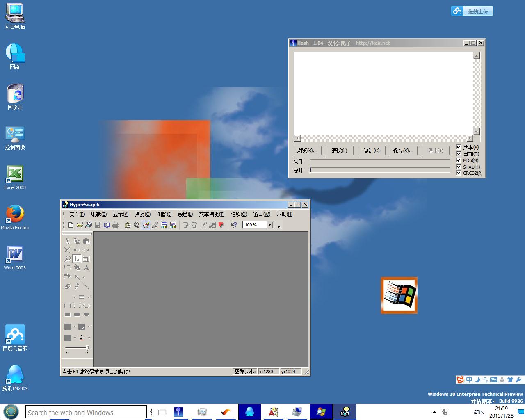
Task: Click the Redo arrow in HyperSnap tool panel
Action: coord(86,250)
